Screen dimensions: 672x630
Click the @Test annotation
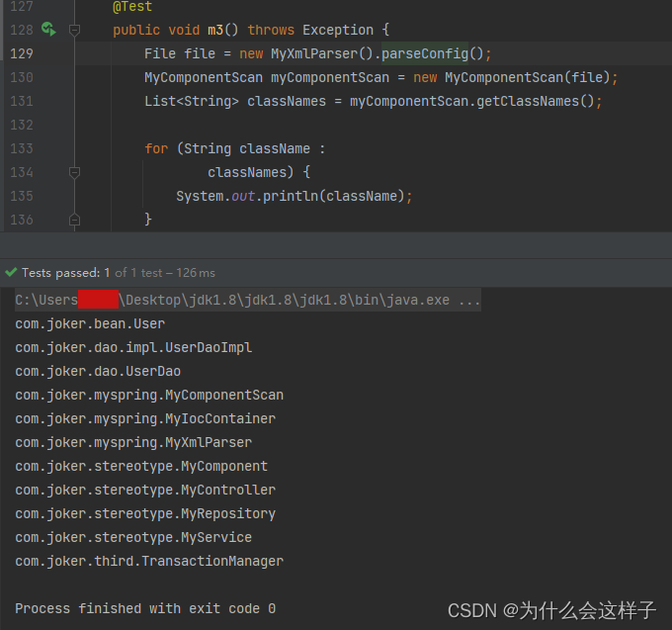pyautogui.click(x=132, y=7)
